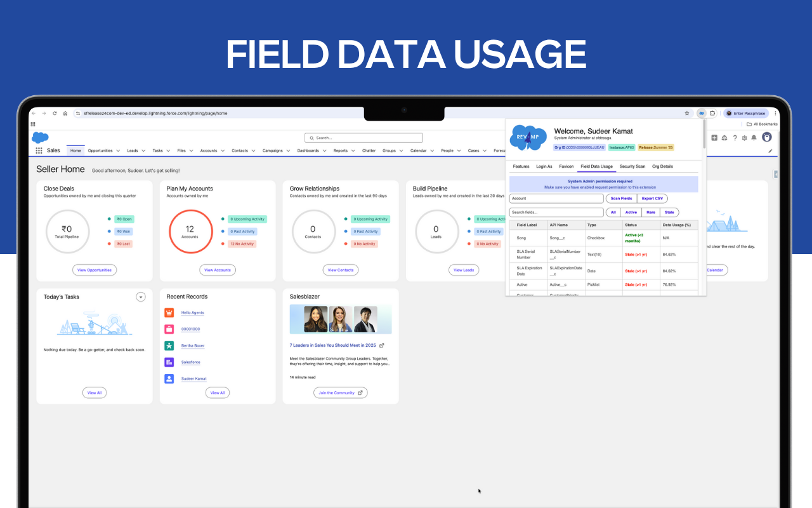The width and height of the screenshot is (812, 508).
Task: Click the Scan Fields button
Action: coord(622,198)
